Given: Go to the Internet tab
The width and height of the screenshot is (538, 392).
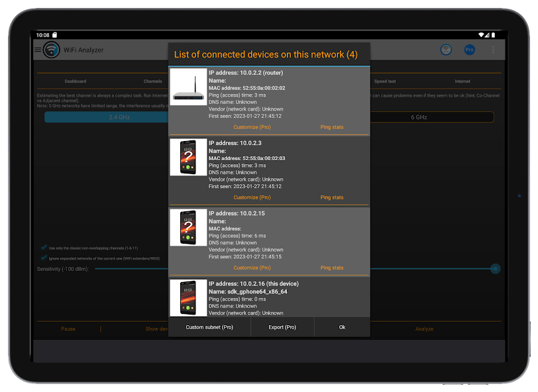Looking at the screenshot, I should tap(462, 81).
